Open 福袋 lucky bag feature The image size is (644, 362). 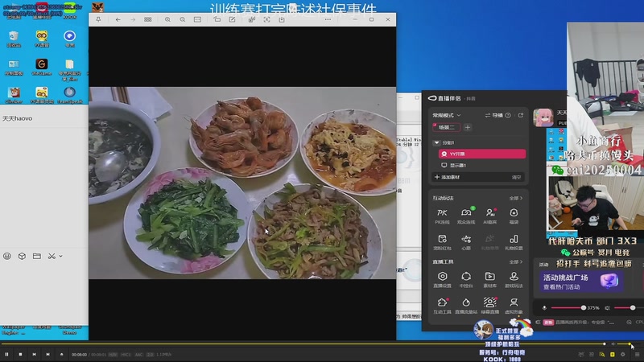tap(514, 216)
